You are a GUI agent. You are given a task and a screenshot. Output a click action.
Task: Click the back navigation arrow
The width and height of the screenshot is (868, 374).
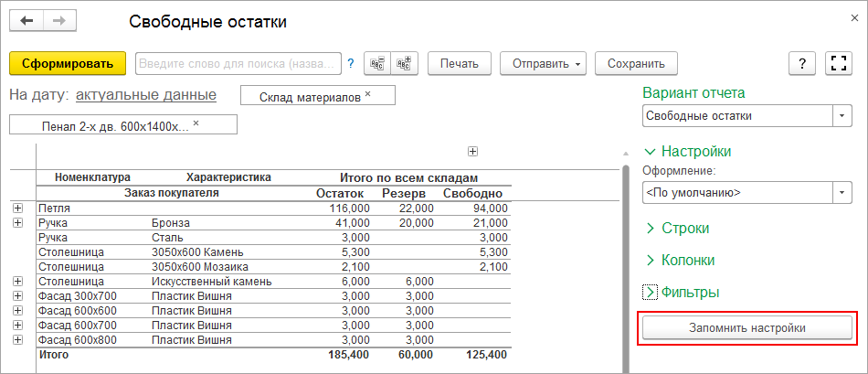(26, 21)
